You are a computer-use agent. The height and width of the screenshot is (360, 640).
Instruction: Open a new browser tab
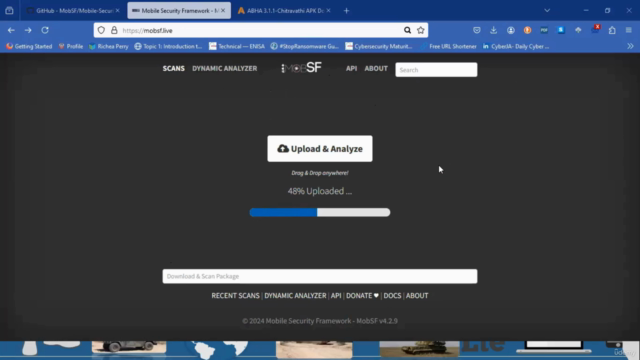tap(346, 11)
